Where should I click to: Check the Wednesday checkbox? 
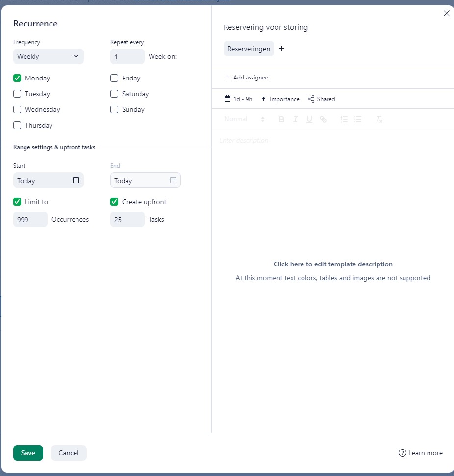17,109
